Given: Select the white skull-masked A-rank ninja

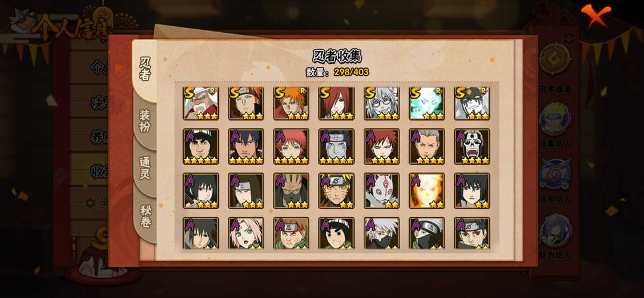Looking at the screenshot, I should pos(472,146).
